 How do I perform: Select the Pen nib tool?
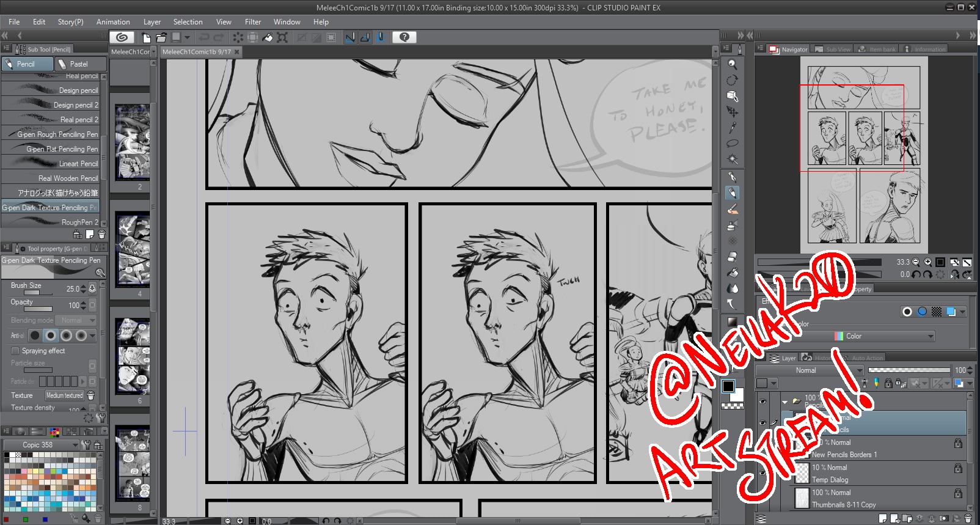coord(732,177)
